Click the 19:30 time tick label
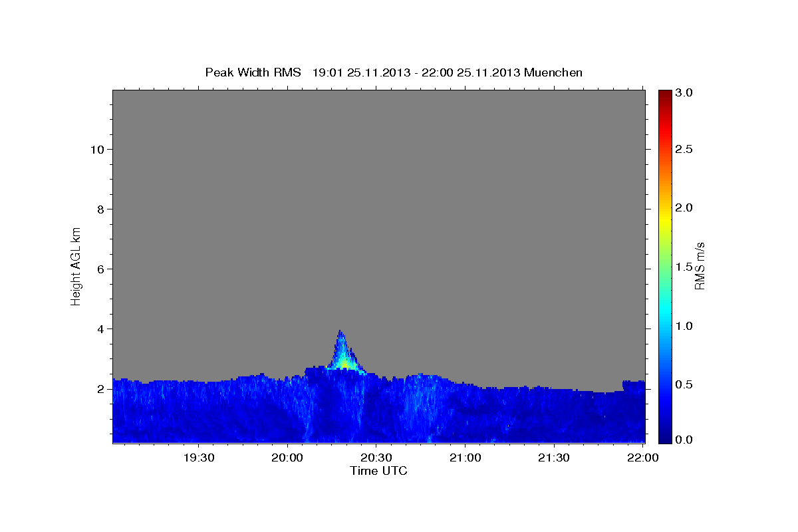The width and height of the screenshot is (798, 532). point(199,458)
